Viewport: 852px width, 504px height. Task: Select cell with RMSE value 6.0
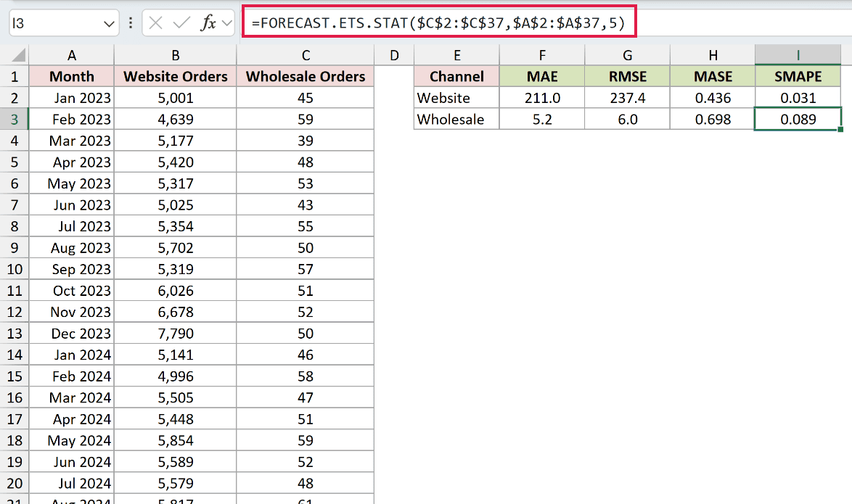coord(628,120)
